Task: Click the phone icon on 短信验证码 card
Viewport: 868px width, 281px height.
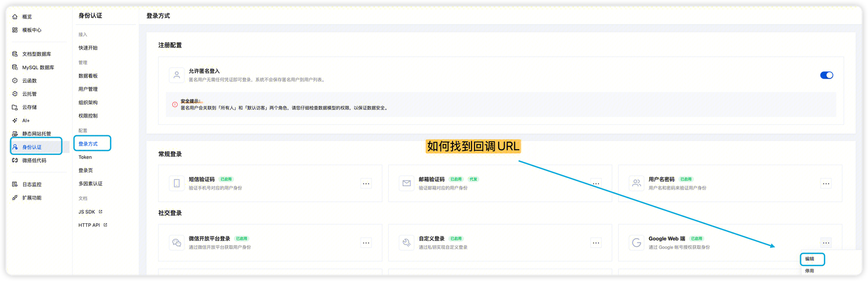Action: point(176,183)
